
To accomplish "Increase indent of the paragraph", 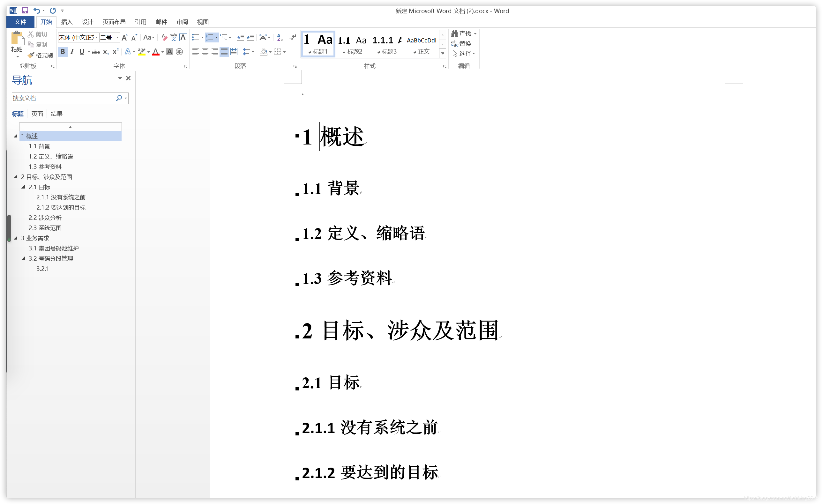I will click(x=250, y=37).
